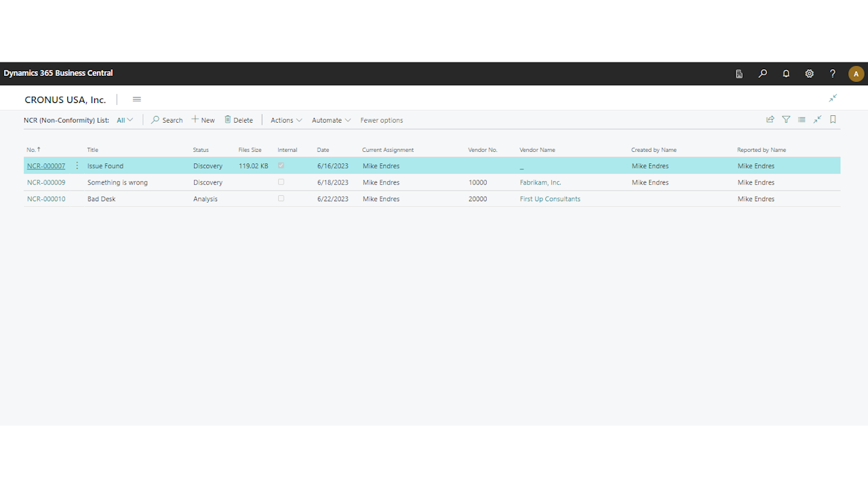Open the Actions menu

286,120
